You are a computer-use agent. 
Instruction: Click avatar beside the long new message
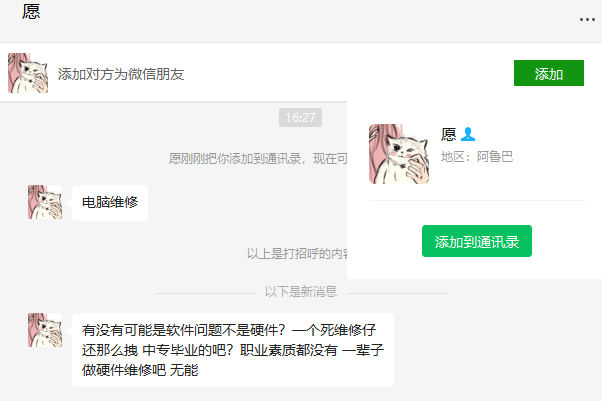pyautogui.click(x=45, y=330)
